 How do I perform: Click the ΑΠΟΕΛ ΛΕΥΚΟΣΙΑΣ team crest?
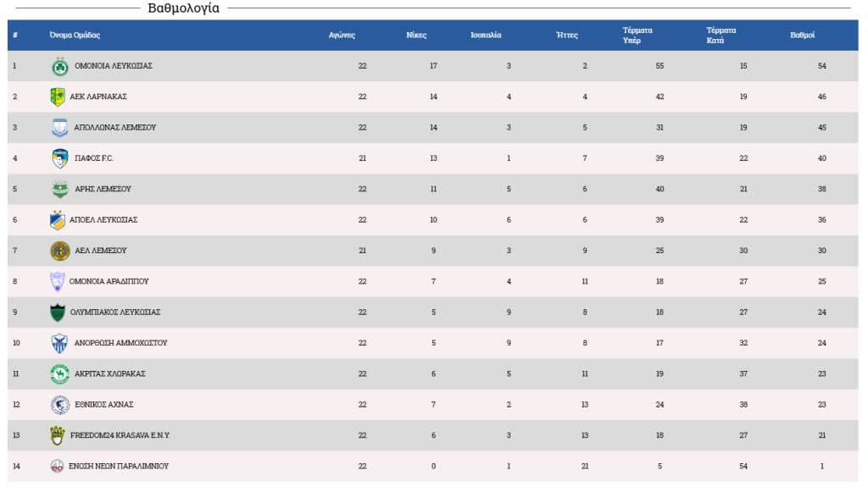(58, 220)
